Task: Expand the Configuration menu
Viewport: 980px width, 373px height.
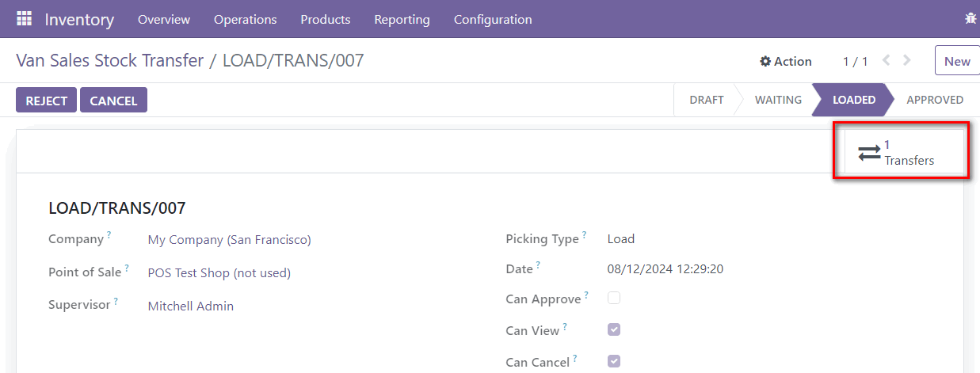Action: coord(493,19)
